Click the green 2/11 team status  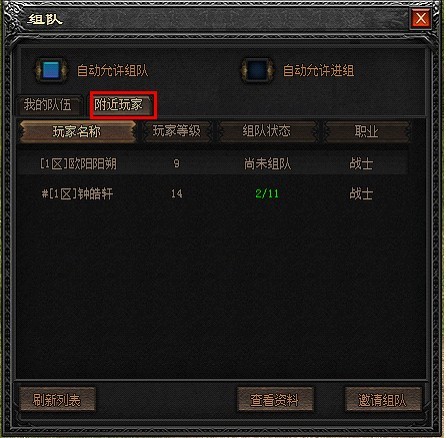click(x=267, y=194)
